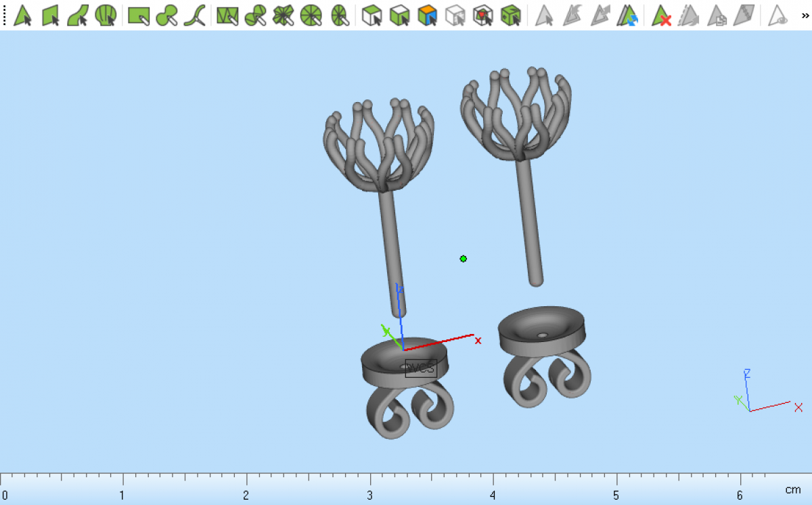Click the orange and blue cube icon
The image size is (812, 505).
point(428,15)
